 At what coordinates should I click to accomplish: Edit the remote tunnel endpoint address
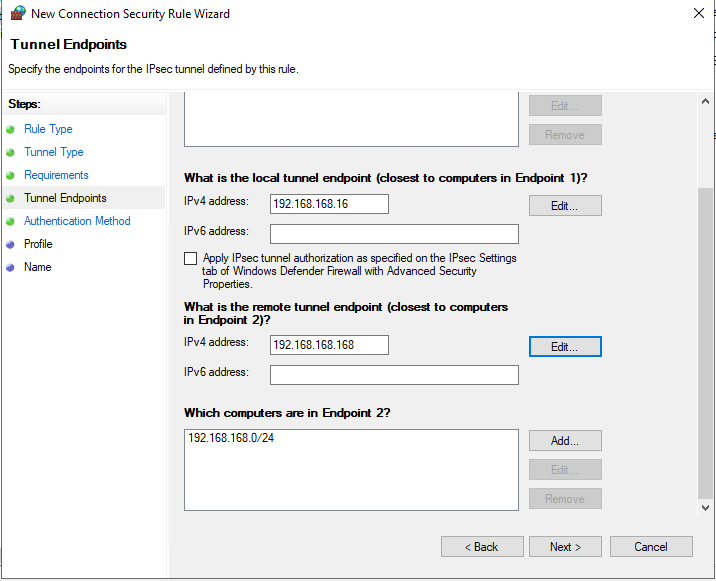[565, 347]
